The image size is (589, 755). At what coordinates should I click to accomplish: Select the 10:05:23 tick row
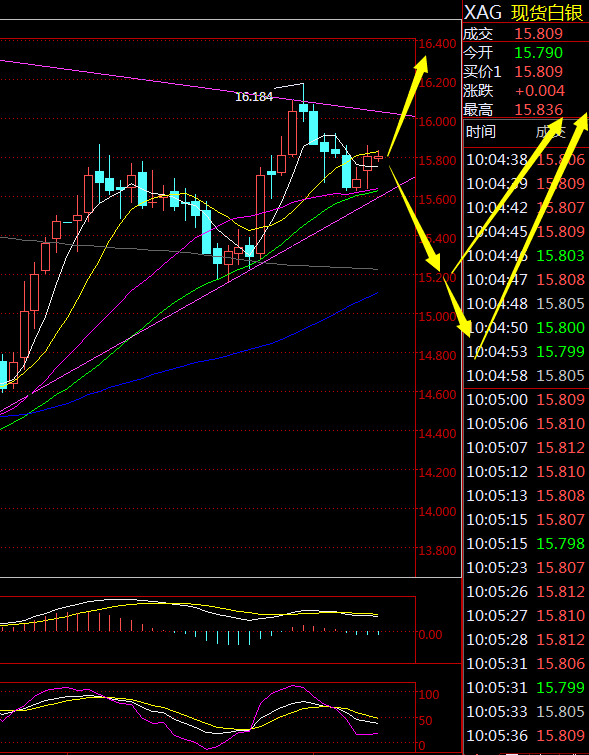pos(525,568)
